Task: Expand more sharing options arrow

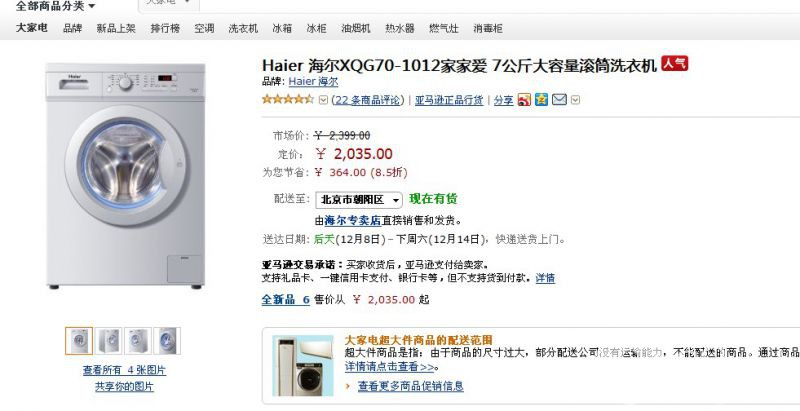Action: pos(576,100)
